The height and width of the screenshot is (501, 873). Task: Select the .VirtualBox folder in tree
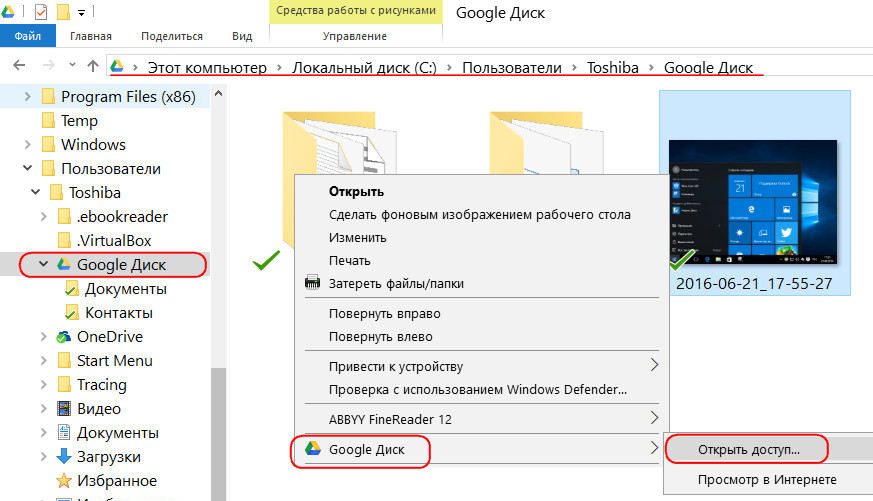(x=114, y=240)
